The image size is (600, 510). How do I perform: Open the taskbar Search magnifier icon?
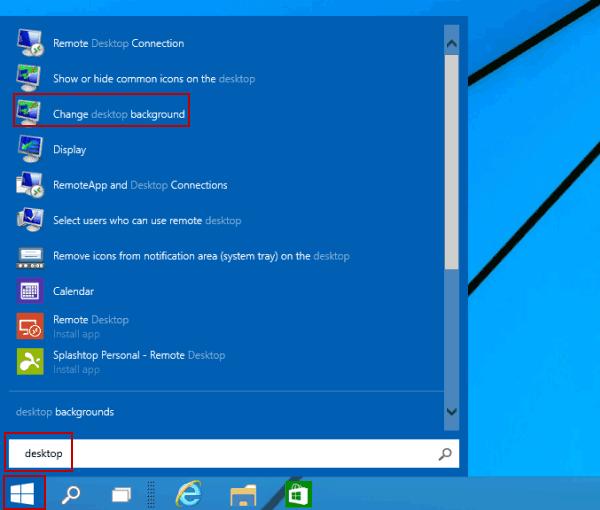tap(72, 493)
